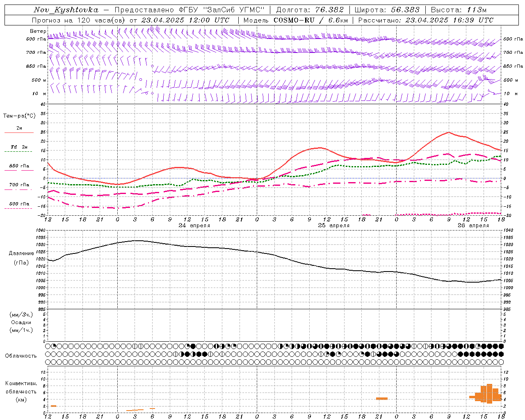The width and height of the screenshot is (525, 420).
Task: Click the temperature peak of the red curve
Action: point(449,132)
